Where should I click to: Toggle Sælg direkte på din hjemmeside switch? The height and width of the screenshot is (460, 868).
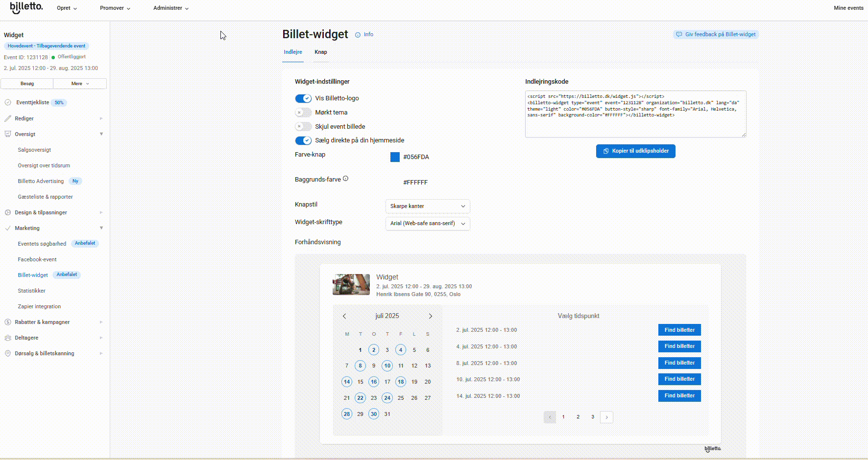(303, 140)
